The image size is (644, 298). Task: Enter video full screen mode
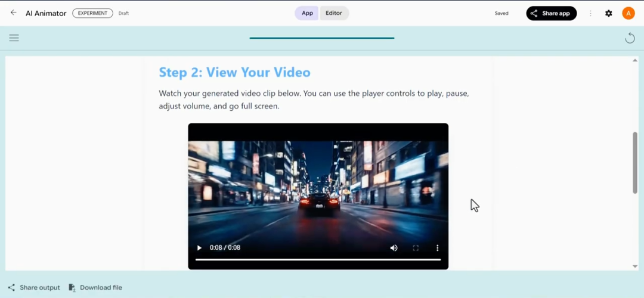pyautogui.click(x=416, y=248)
